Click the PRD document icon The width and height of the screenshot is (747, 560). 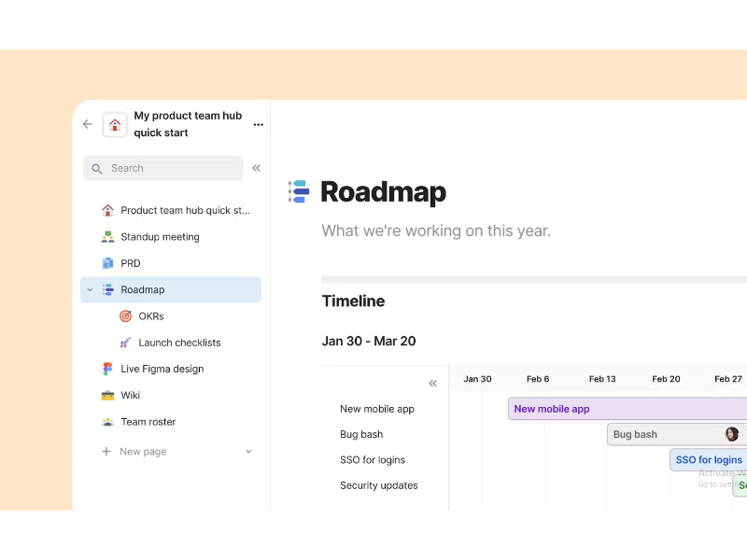[107, 263]
